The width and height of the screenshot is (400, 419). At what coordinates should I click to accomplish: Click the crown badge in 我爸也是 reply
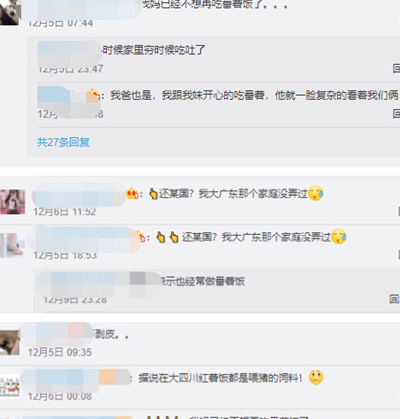(94, 96)
